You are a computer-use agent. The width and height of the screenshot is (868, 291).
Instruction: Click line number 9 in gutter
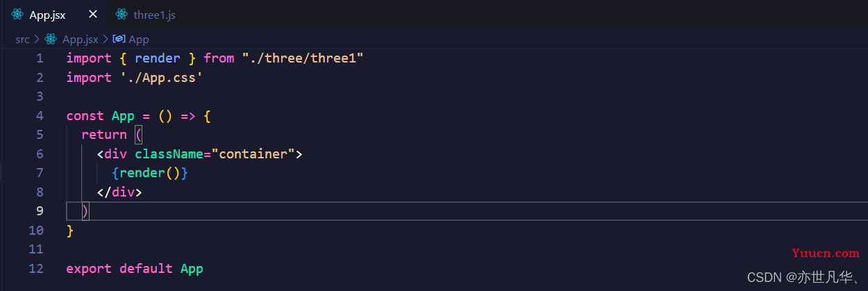[x=40, y=210]
